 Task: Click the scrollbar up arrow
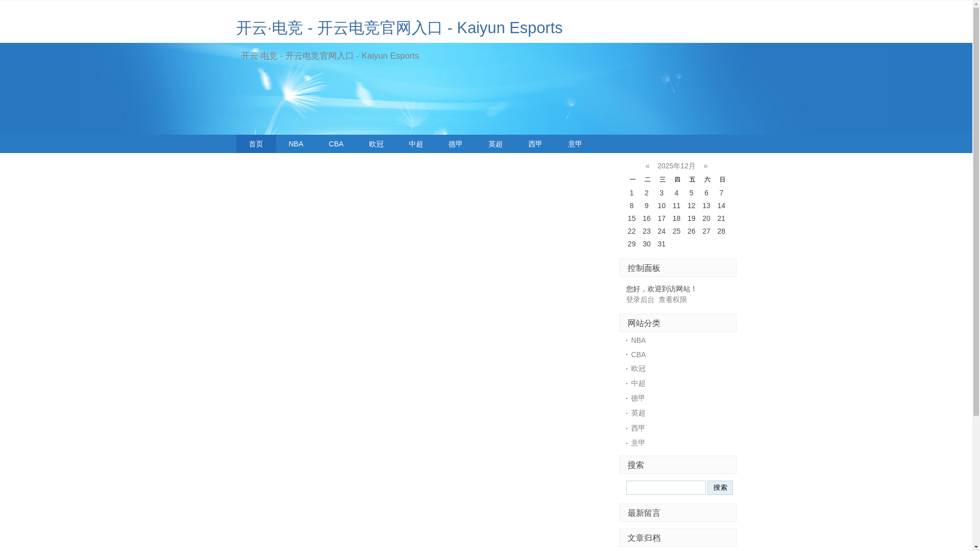pos(976,4)
